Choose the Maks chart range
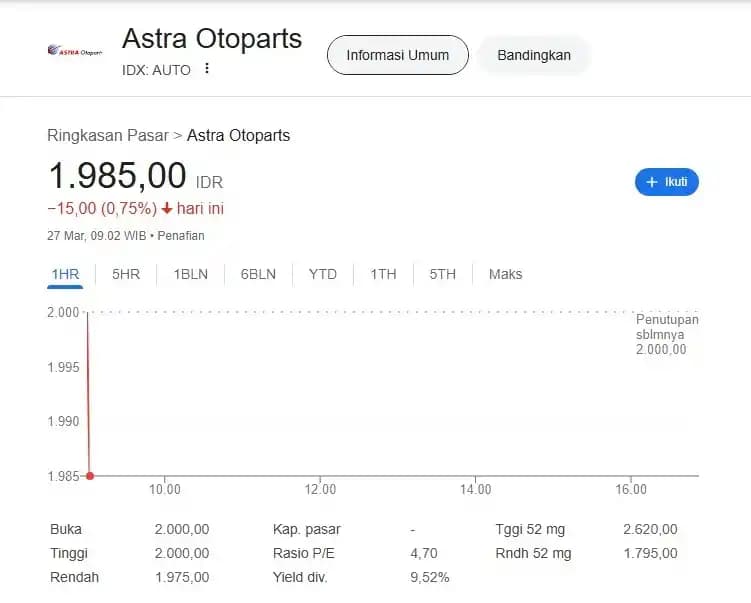The image size is (751, 603). click(x=505, y=274)
